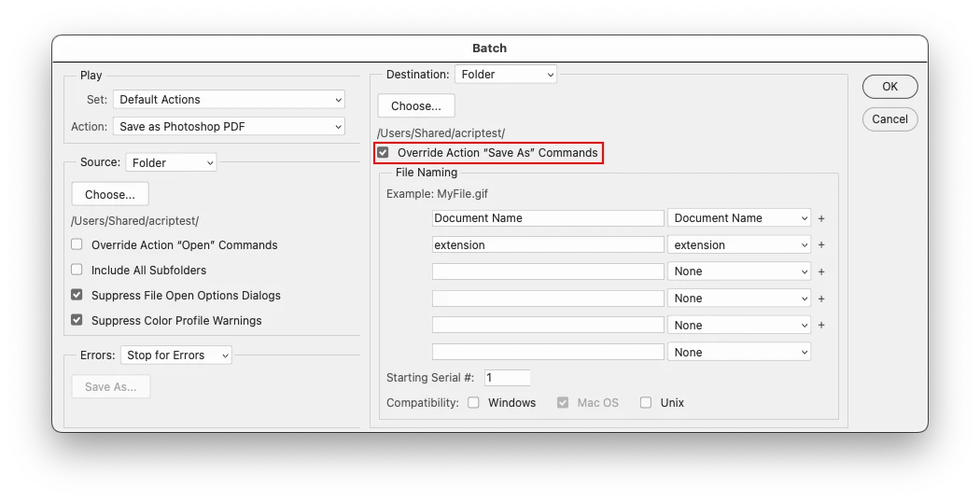Click the Starting Serial number field
The image size is (980, 501).
(508, 377)
